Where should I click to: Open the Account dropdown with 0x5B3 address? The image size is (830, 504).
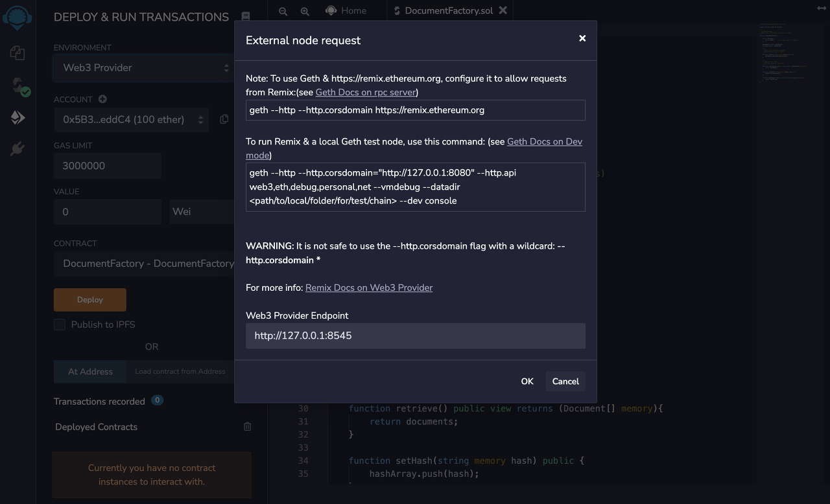131,119
